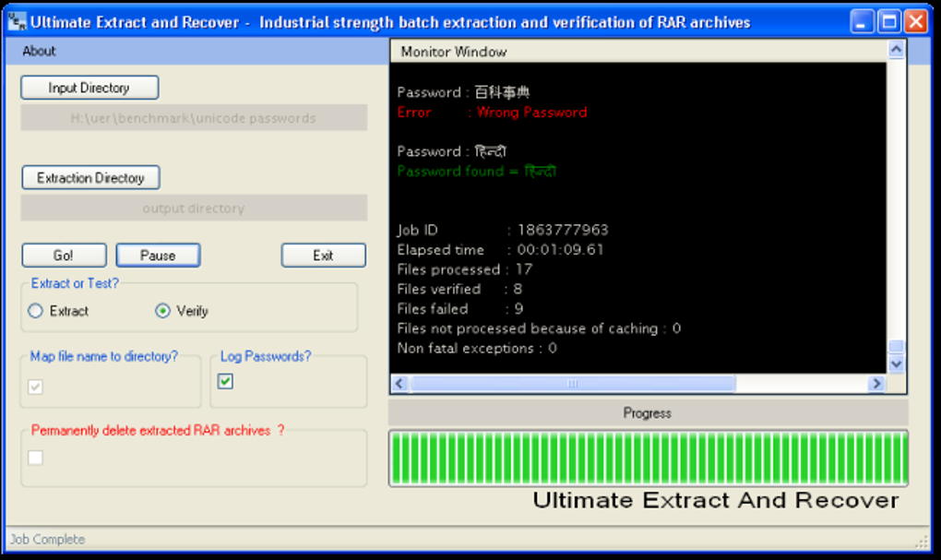The height and width of the screenshot is (560, 941).
Task: Click the application icon in title bar
Action: pyautogui.click(x=17, y=22)
